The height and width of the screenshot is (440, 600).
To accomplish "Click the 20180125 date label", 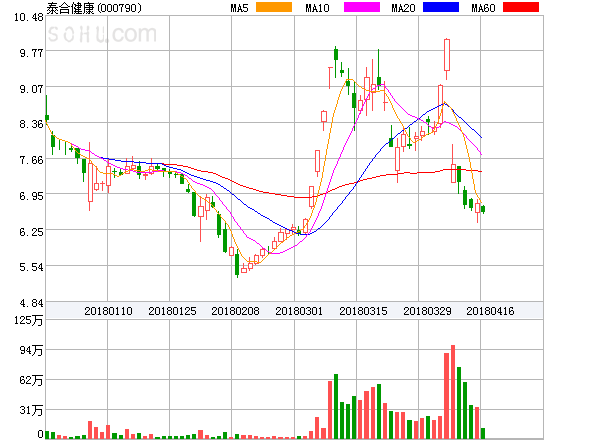I will point(172,311).
